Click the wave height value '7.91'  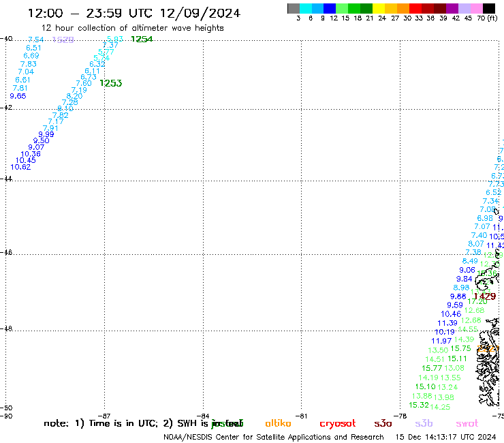tap(50, 128)
